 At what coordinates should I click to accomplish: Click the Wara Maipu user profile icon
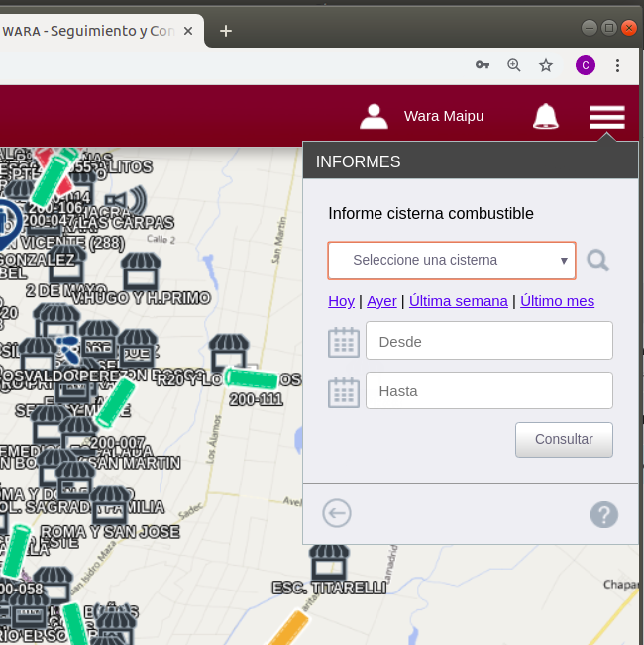(374, 117)
